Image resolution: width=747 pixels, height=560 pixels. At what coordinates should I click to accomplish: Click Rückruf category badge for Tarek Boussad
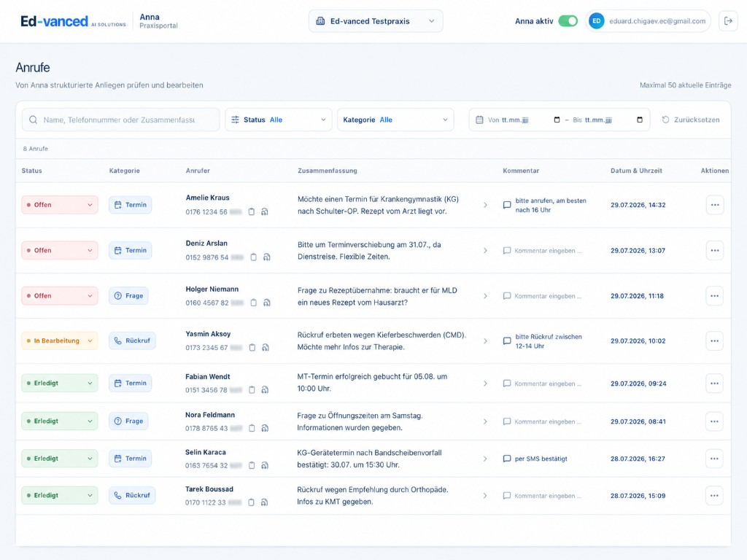click(132, 496)
